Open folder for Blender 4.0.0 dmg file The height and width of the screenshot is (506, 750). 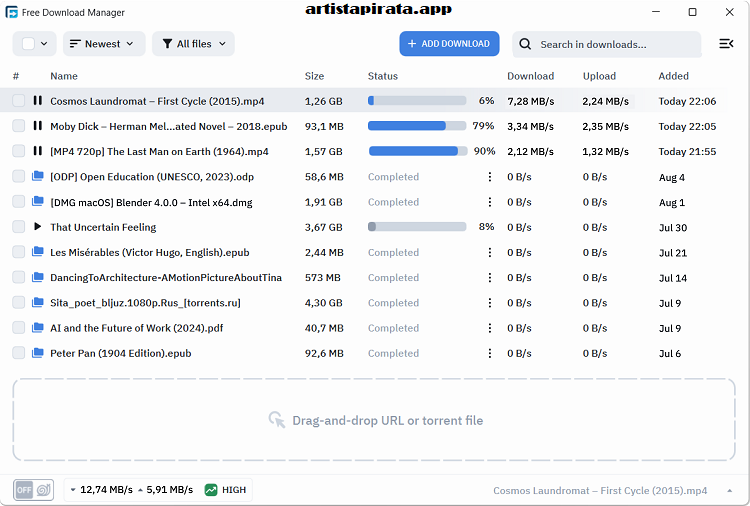(x=38, y=201)
